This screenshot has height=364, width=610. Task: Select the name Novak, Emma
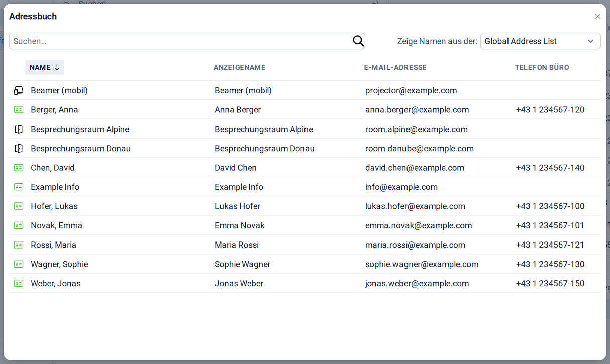pos(56,225)
